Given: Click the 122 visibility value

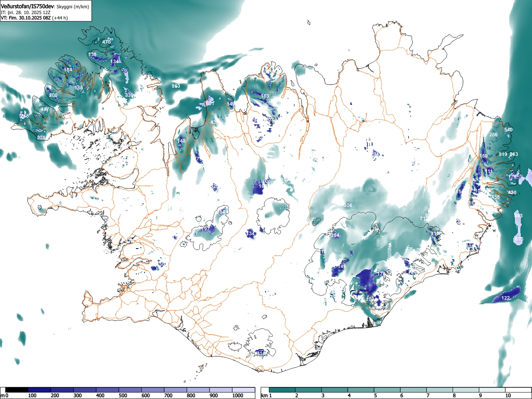Looking at the screenshot, I should point(505,298).
